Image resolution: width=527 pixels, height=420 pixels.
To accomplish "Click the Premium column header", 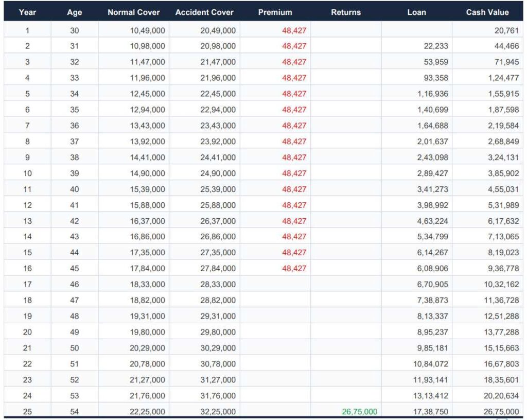I will tap(275, 12).
